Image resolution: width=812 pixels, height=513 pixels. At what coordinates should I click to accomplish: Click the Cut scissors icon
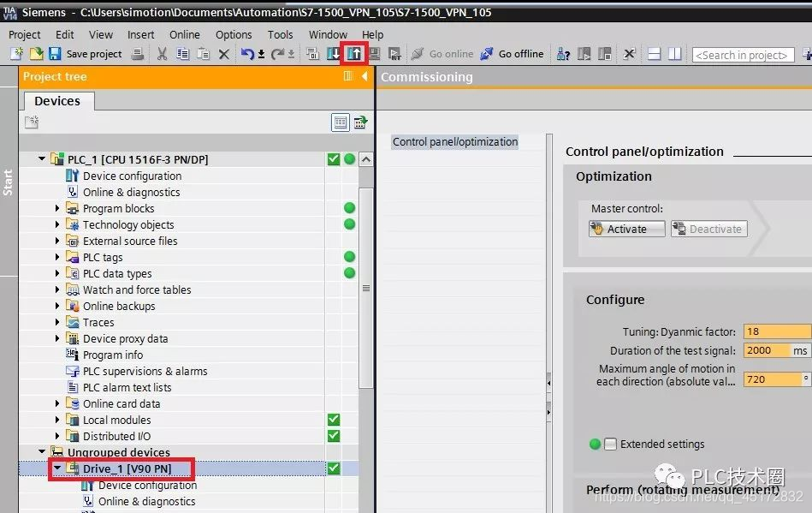(x=162, y=53)
